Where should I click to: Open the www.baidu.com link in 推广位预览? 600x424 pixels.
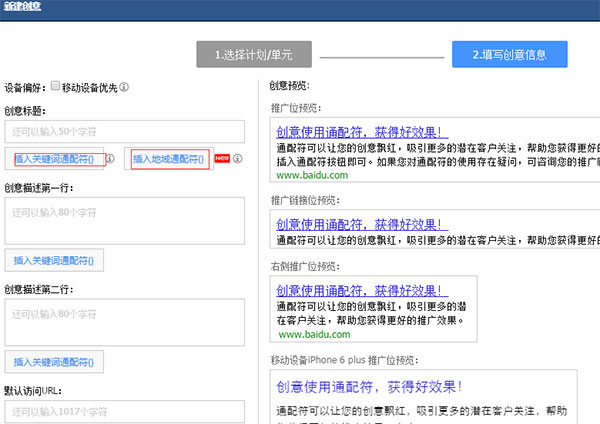pos(312,175)
